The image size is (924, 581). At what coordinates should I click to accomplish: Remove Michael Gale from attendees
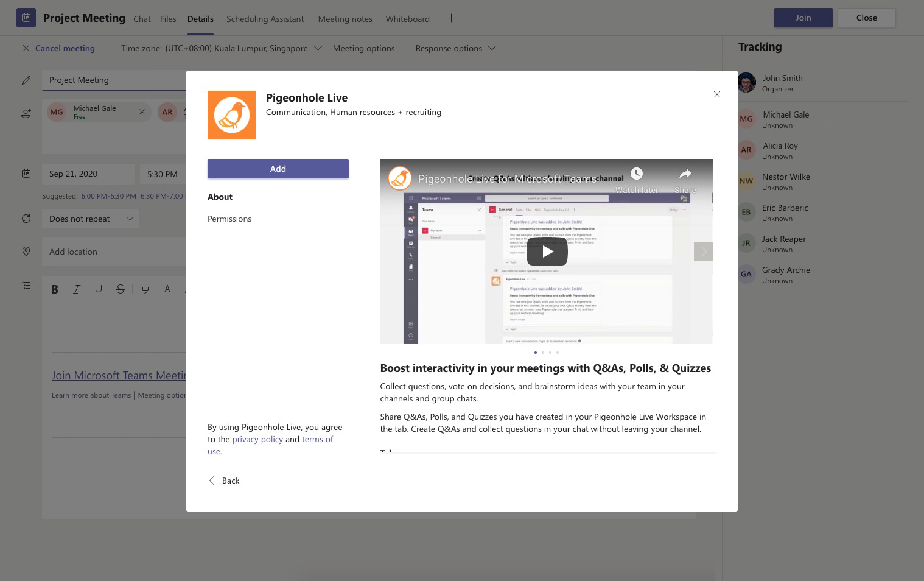[142, 112]
